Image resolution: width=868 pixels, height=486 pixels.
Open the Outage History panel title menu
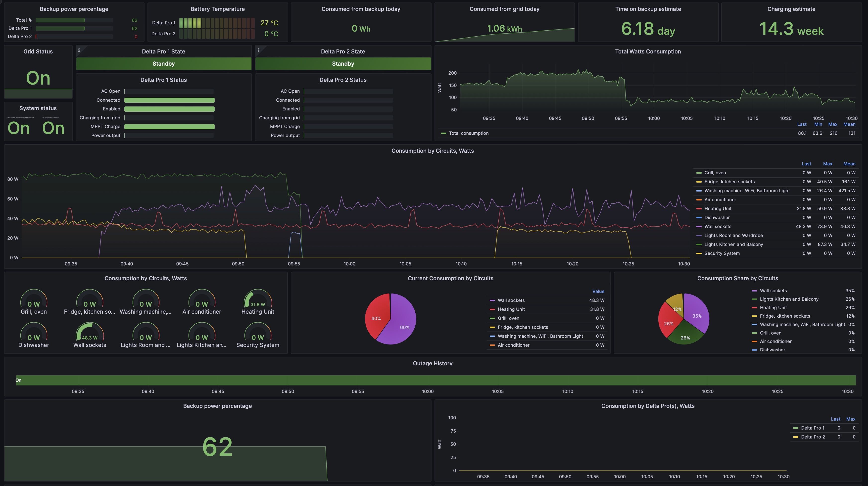click(x=432, y=363)
